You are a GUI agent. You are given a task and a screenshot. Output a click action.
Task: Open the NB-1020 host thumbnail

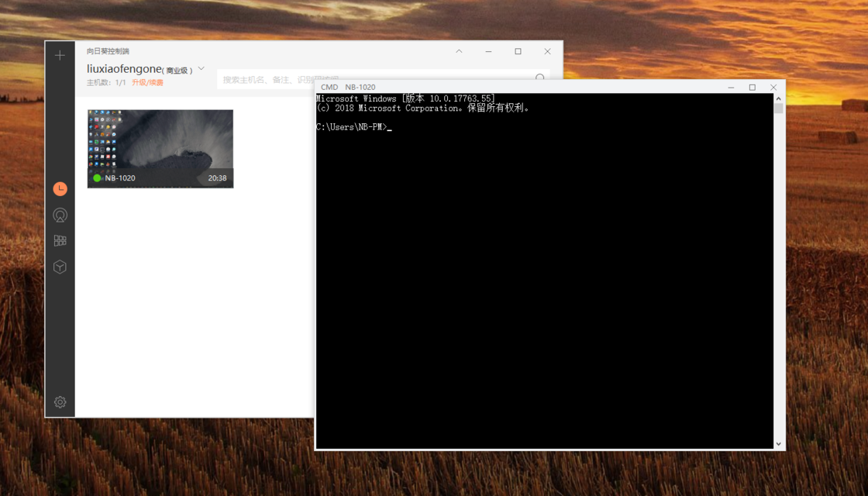coord(160,148)
